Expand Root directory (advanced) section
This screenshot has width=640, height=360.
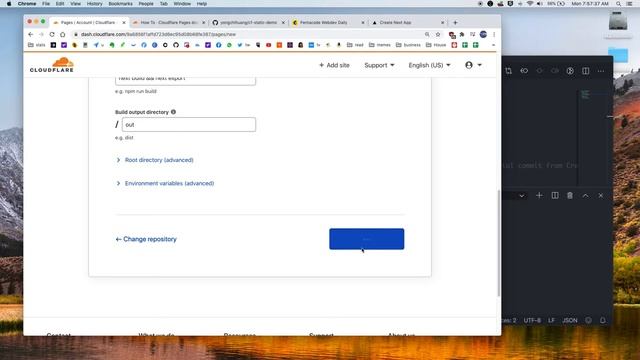(155, 160)
